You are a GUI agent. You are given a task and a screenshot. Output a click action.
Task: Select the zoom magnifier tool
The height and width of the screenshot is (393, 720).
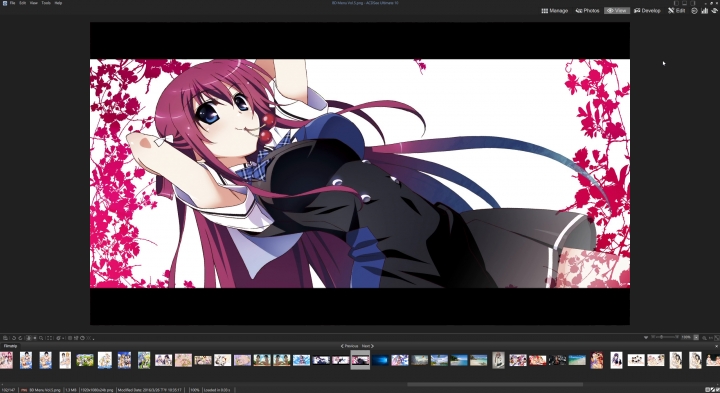pyautogui.click(x=41, y=338)
